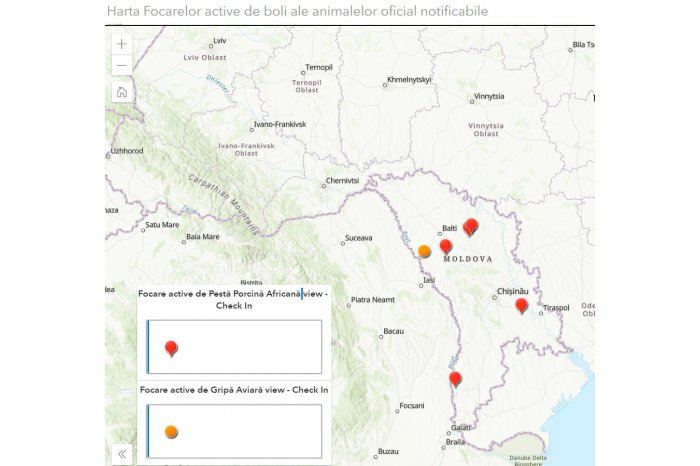
Task: Select southern red marker on Prut river
Action: [x=455, y=378]
